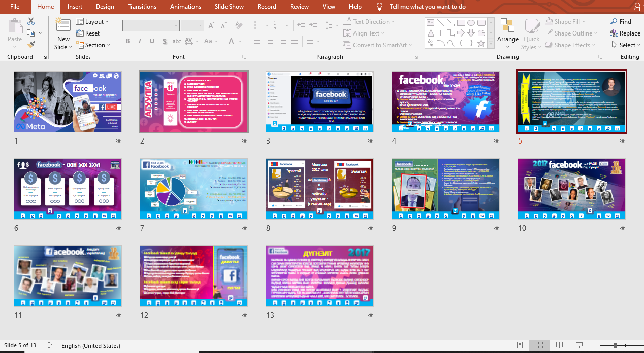Switch to the Design tab

[105, 7]
